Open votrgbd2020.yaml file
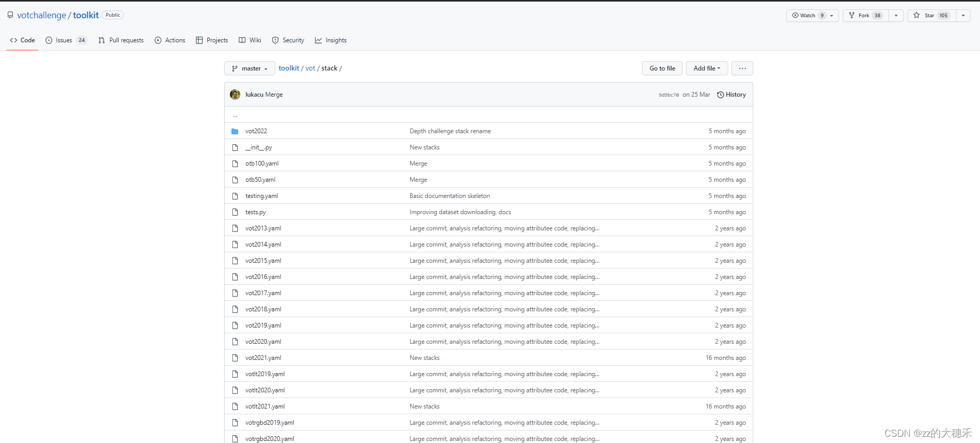 point(270,439)
